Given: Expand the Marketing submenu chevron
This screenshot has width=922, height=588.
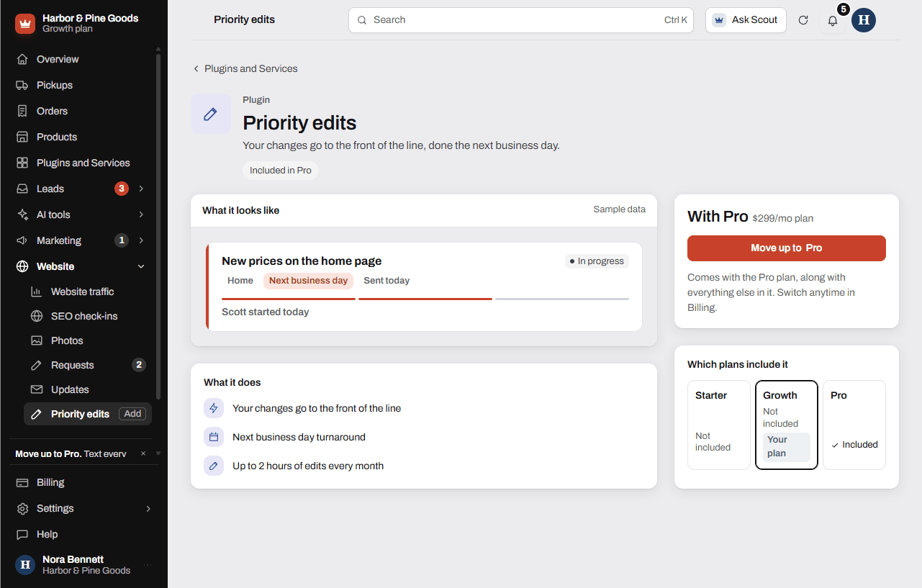Looking at the screenshot, I should pos(141,240).
